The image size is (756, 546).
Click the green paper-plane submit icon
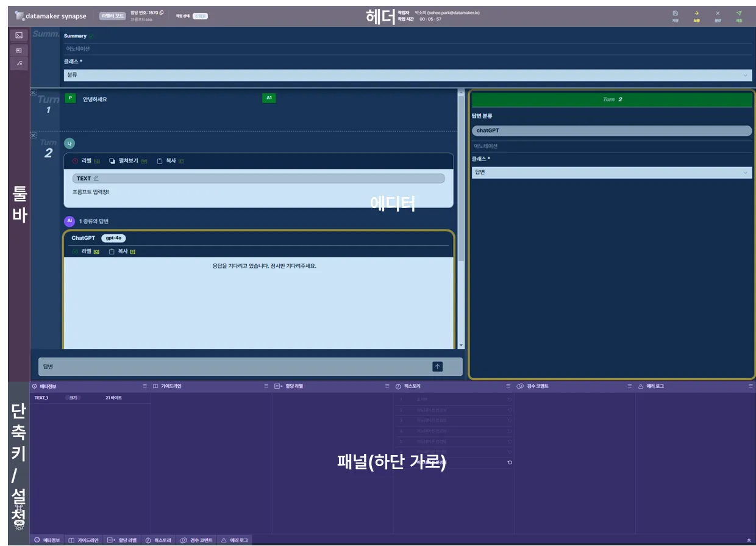(739, 13)
